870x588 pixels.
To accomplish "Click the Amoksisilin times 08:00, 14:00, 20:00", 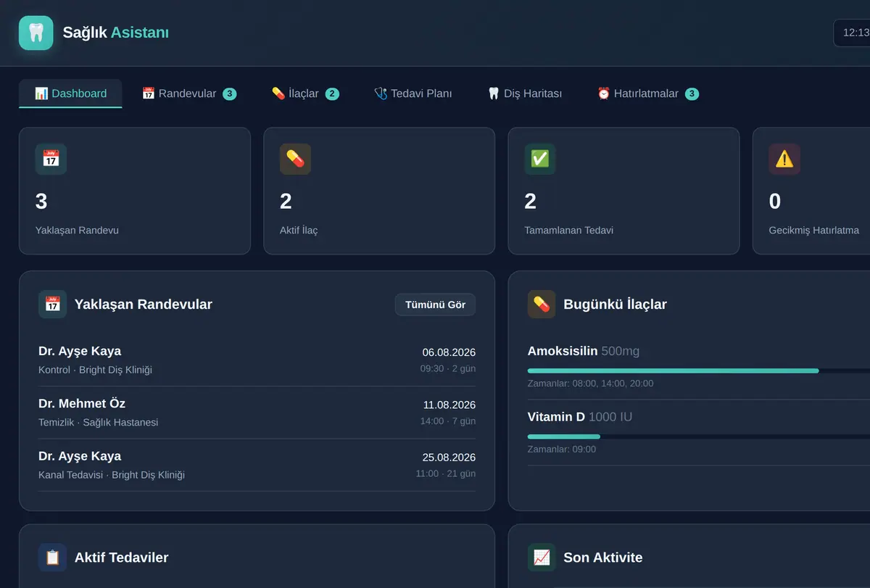I will (x=590, y=383).
